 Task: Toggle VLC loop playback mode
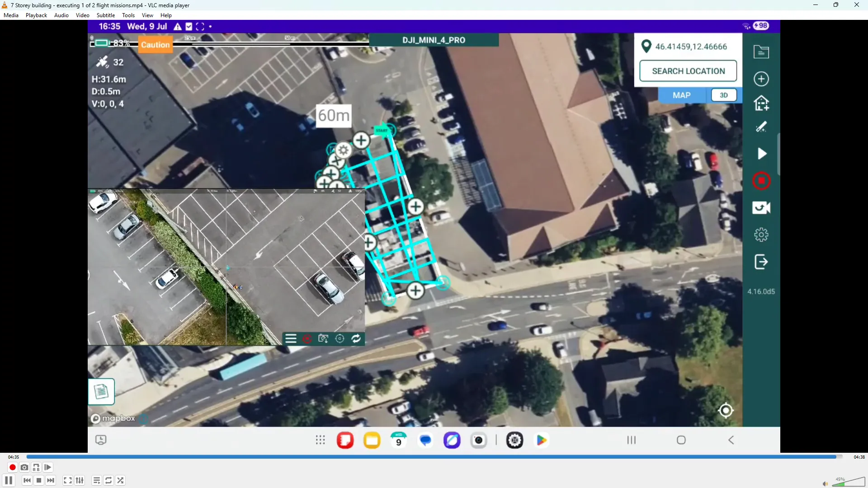(108, 480)
